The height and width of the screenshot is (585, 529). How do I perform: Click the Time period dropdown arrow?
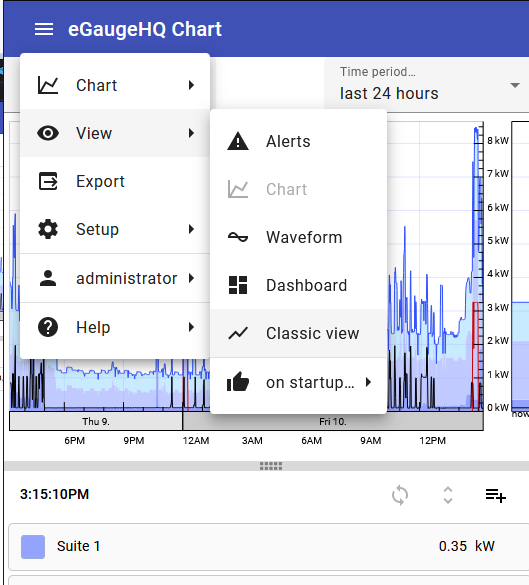click(515, 85)
